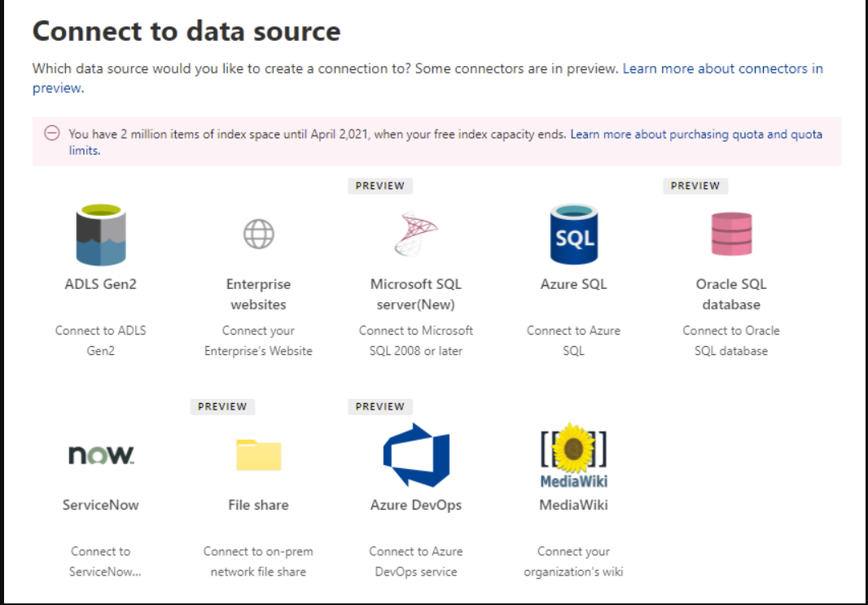Click 'Connect your Enterprise's Website' description

pos(258,340)
